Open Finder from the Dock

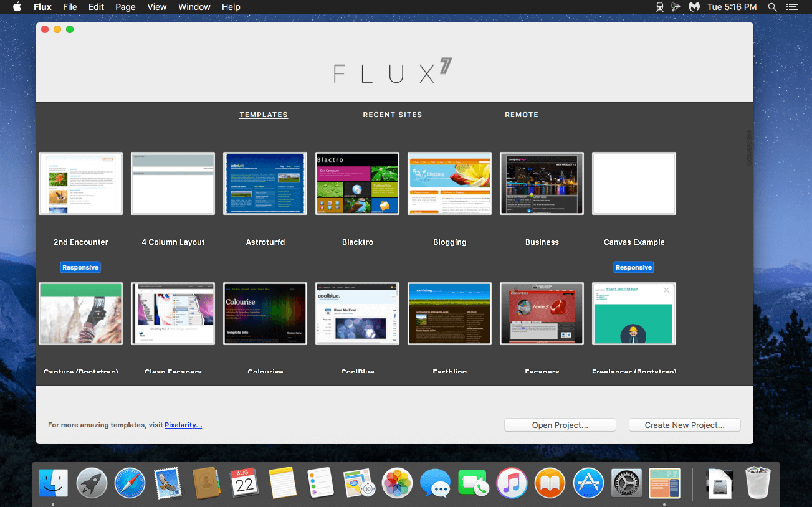[54, 483]
